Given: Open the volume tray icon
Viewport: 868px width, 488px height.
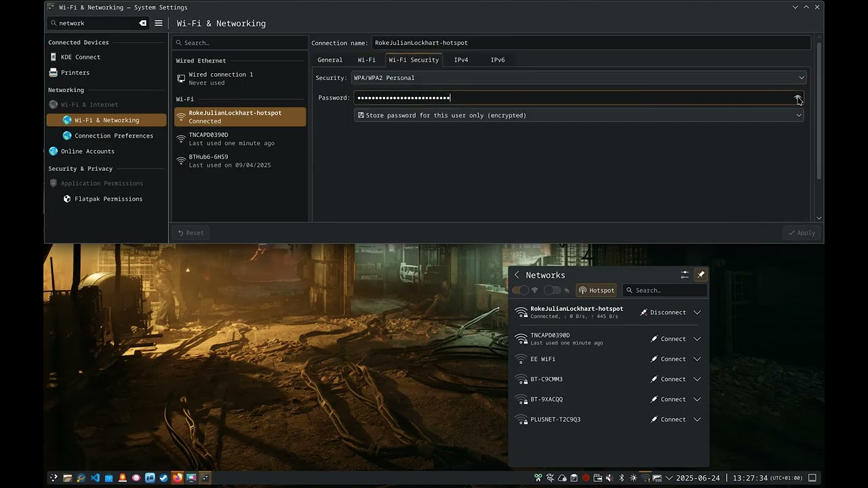Looking at the screenshot, I should 609,478.
